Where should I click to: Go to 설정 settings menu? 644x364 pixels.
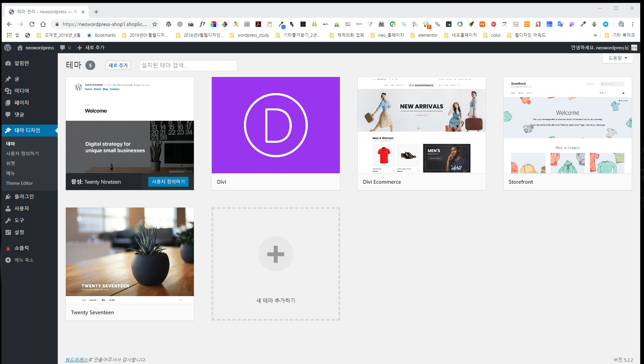(x=19, y=232)
